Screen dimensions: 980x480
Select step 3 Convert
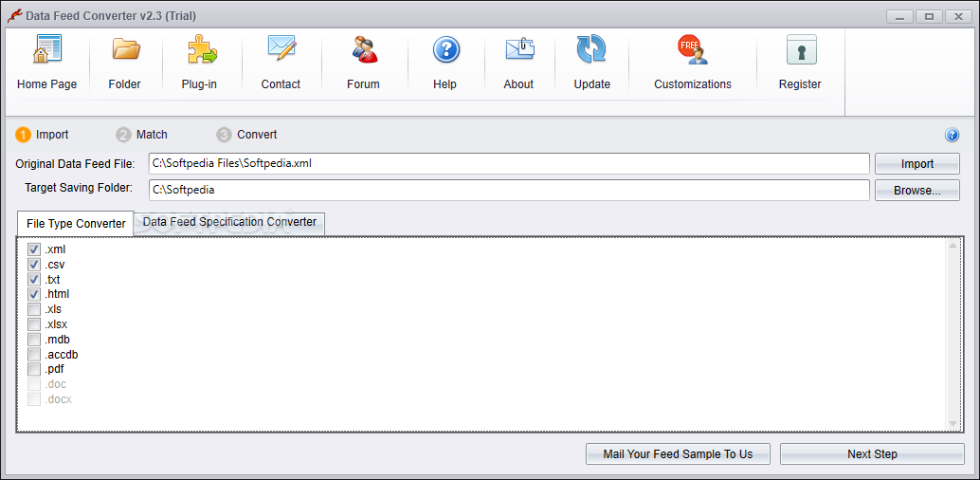pyautogui.click(x=246, y=135)
